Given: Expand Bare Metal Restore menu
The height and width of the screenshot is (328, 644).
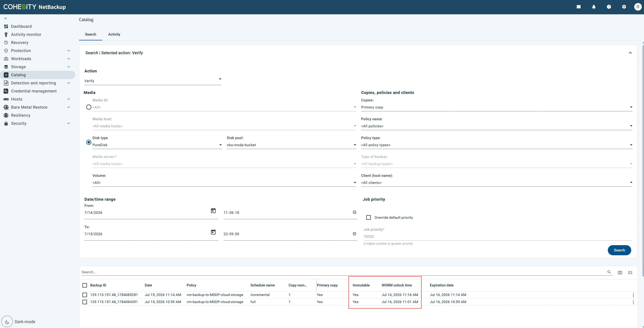Looking at the screenshot, I should click(x=68, y=107).
